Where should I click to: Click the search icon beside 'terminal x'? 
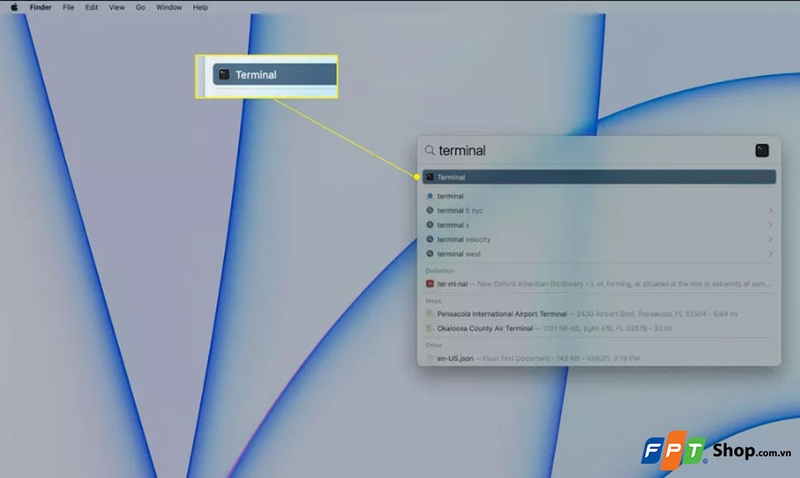click(430, 225)
